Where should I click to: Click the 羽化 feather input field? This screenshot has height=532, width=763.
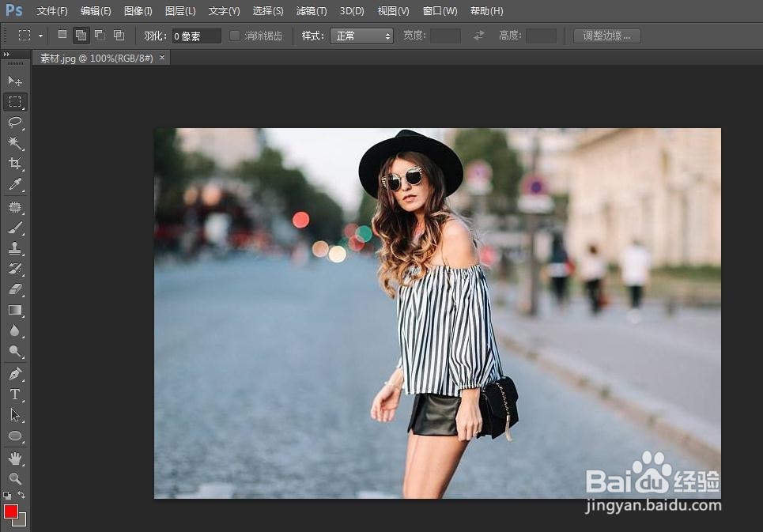coord(196,36)
